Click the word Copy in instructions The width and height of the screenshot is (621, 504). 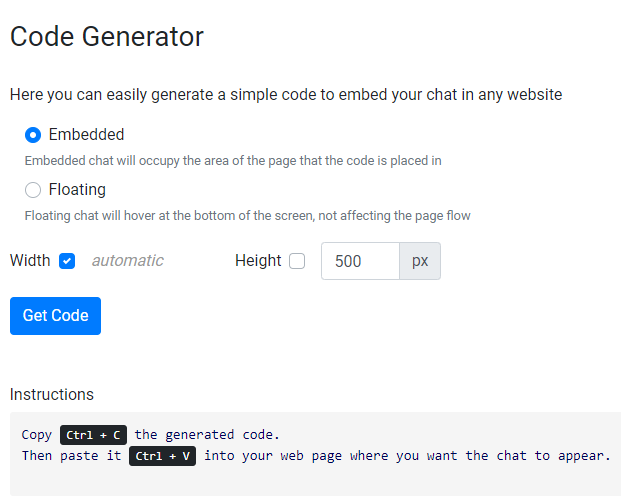tap(36, 435)
